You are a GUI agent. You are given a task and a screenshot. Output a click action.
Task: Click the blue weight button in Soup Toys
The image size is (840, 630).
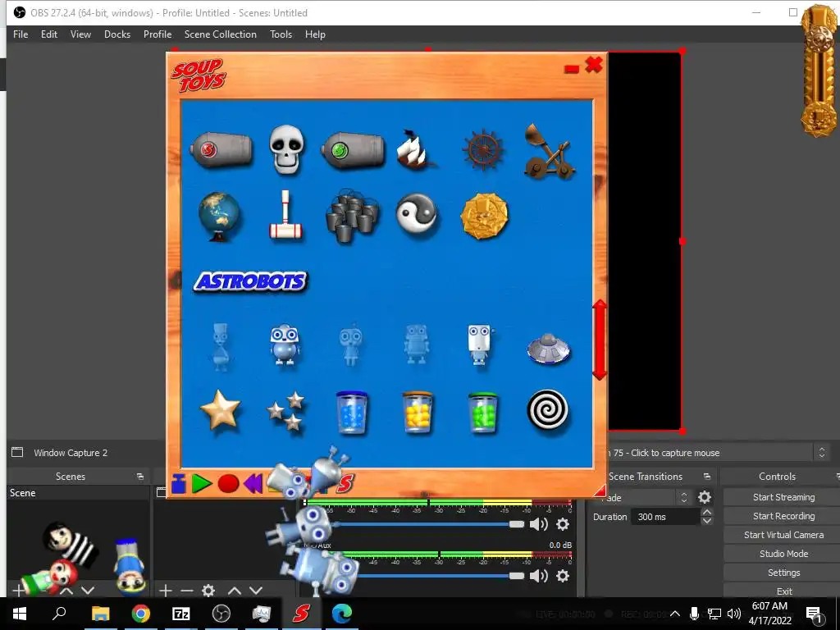pos(179,483)
